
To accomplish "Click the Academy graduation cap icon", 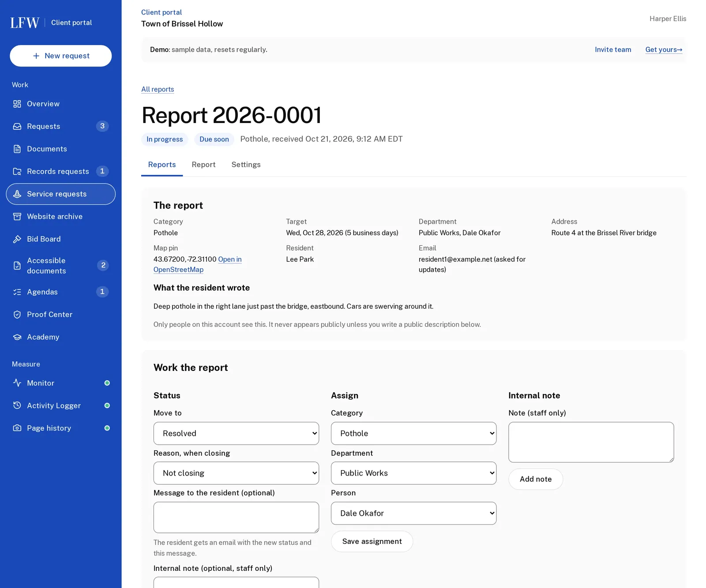I will [17, 337].
